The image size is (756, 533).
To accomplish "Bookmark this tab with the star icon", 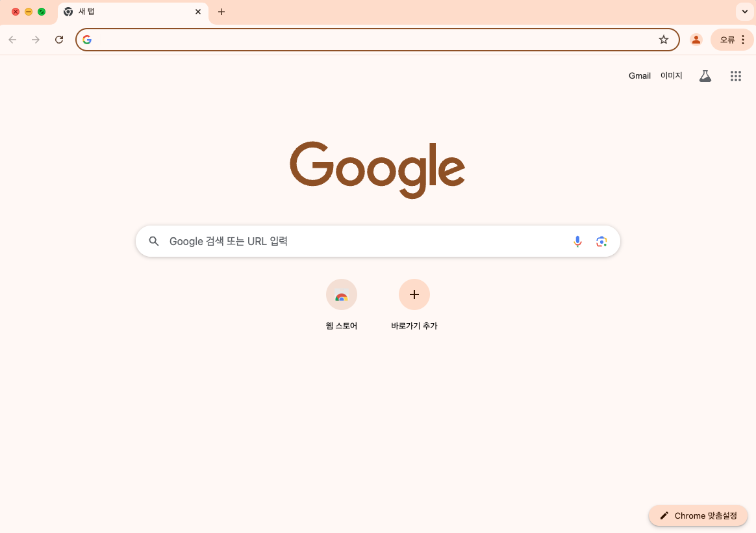I will (x=663, y=40).
